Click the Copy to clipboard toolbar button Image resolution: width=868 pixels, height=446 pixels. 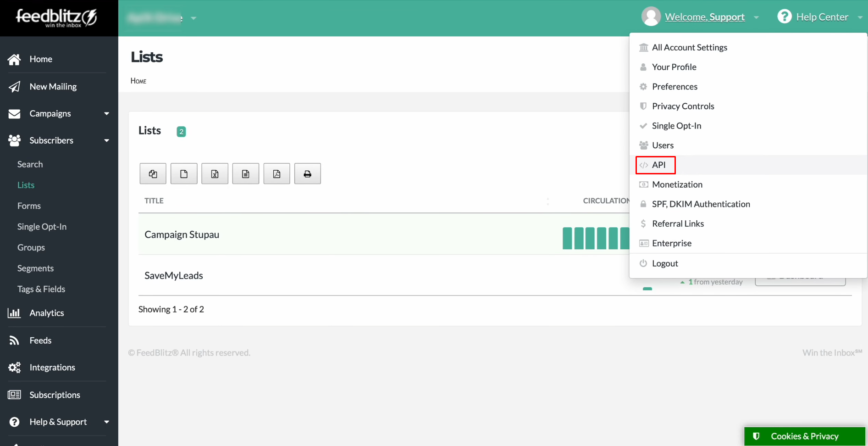coord(153,174)
